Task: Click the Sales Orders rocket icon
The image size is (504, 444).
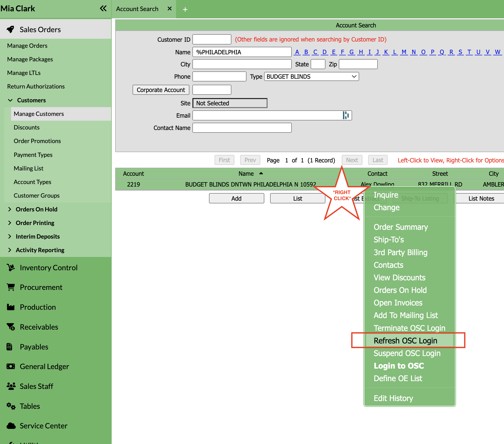Action: coord(11,29)
